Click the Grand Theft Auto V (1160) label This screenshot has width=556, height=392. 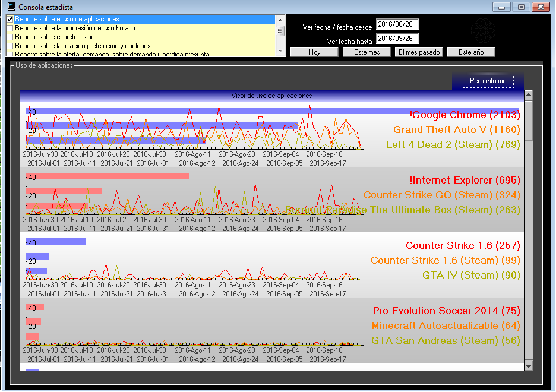click(x=457, y=129)
